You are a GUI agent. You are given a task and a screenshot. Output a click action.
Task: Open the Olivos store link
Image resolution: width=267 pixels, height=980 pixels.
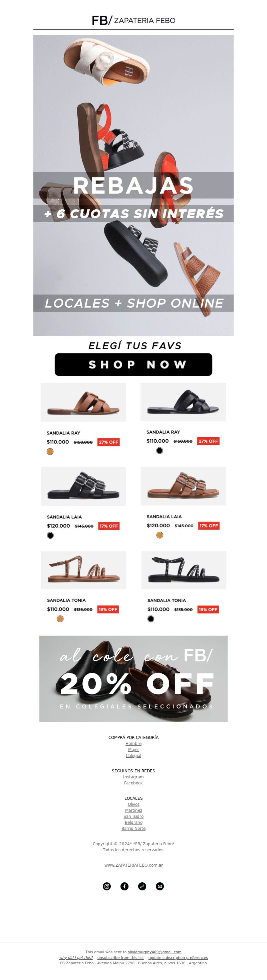point(133,804)
